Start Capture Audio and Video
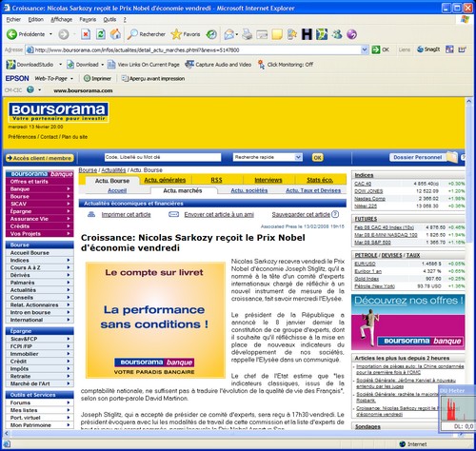This screenshot has height=451, width=476. click(x=218, y=65)
